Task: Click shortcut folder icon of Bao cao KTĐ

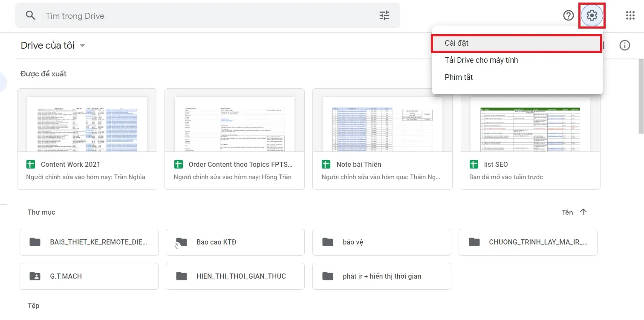Action: 181,242
